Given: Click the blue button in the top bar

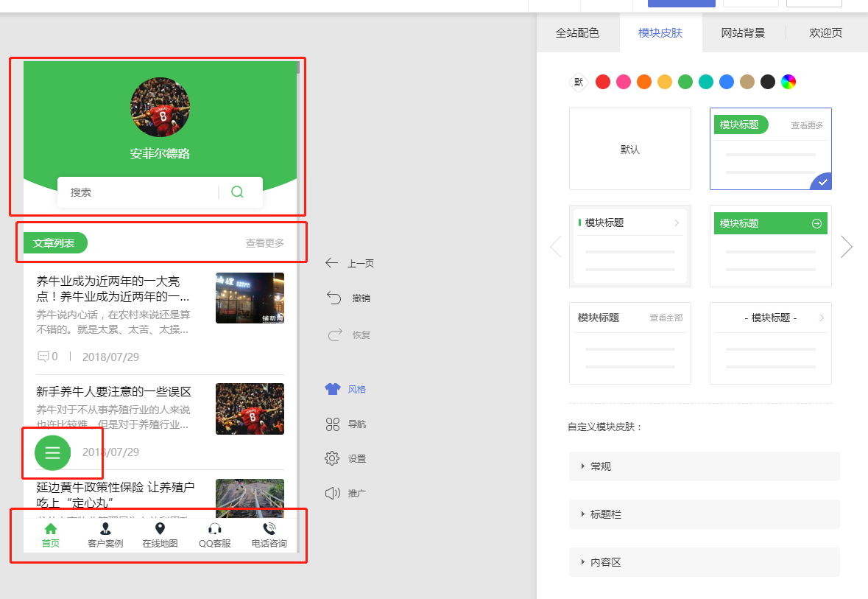Looking at the screenshot, I should click(682, 4).
